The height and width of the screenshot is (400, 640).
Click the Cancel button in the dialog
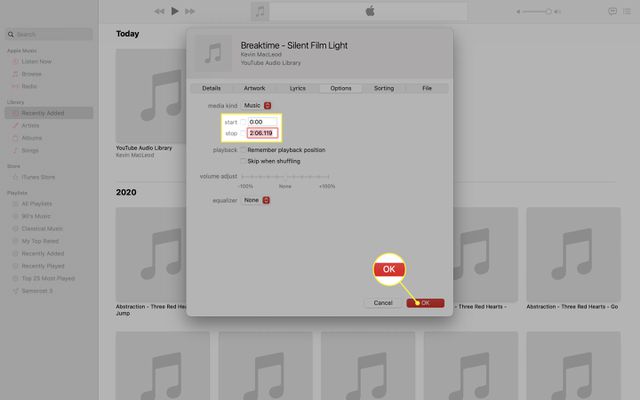[383, 303]
